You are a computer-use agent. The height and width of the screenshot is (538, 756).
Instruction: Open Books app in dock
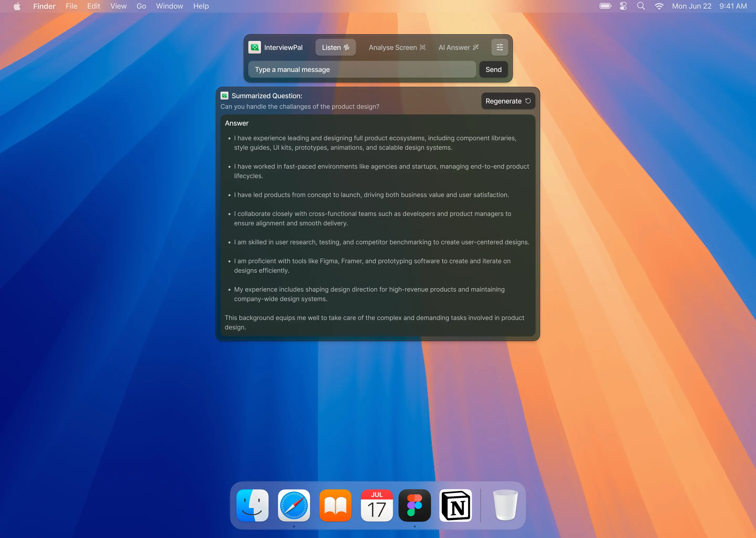335,505
